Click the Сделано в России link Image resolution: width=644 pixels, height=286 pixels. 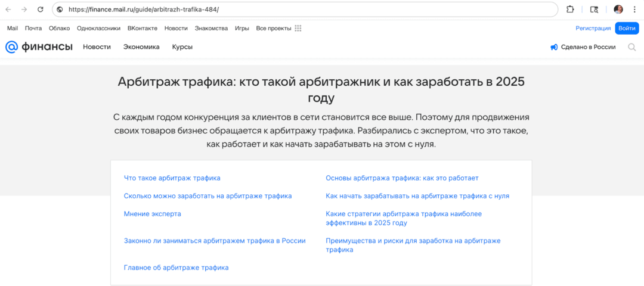click(588, 47)
